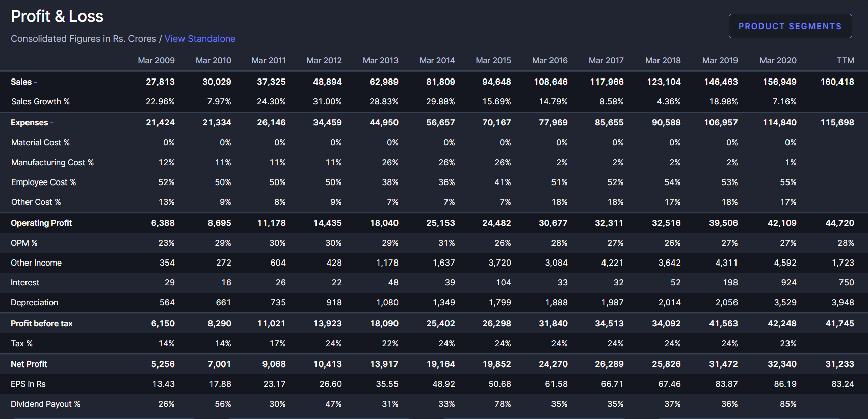Open the Product Segments button

click(790, 26)
